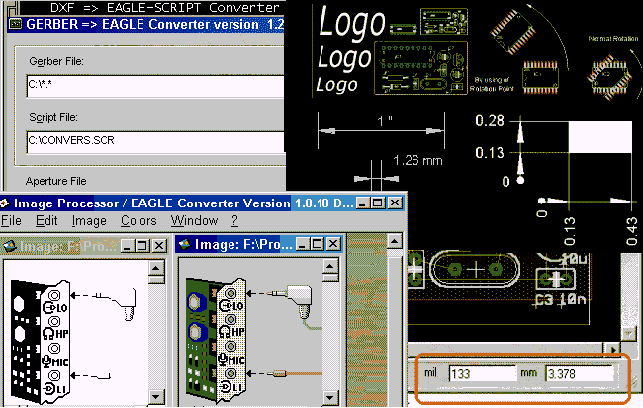Click GERBER converter title bar icon
This screenshot has height=408, width=643.
click(x=16, y=24)
